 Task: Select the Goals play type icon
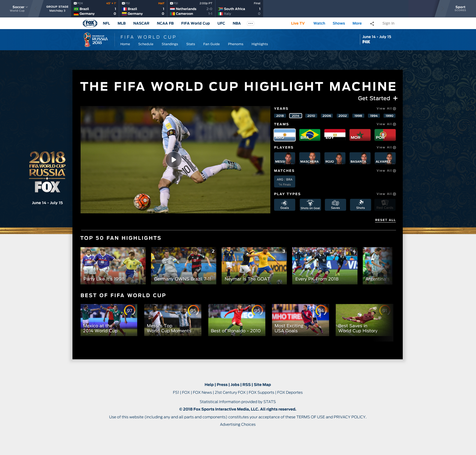point(285,204)
